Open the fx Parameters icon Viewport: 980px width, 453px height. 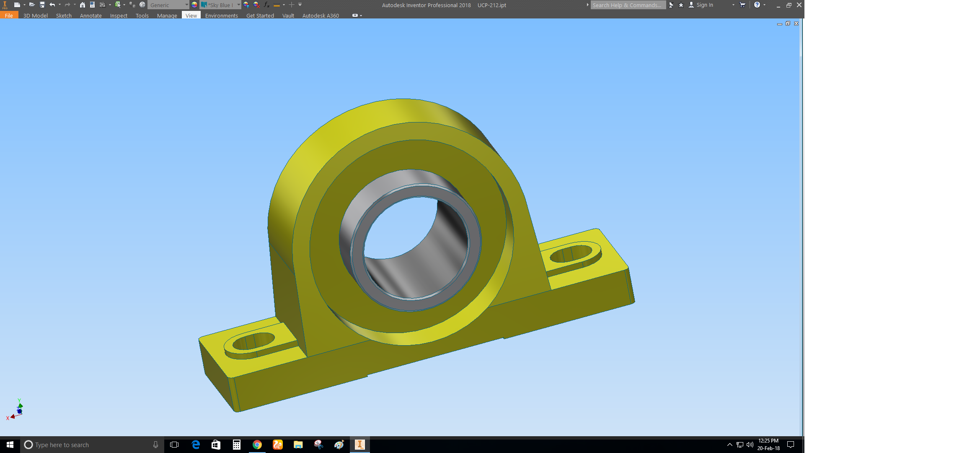(x=266, y=5)
